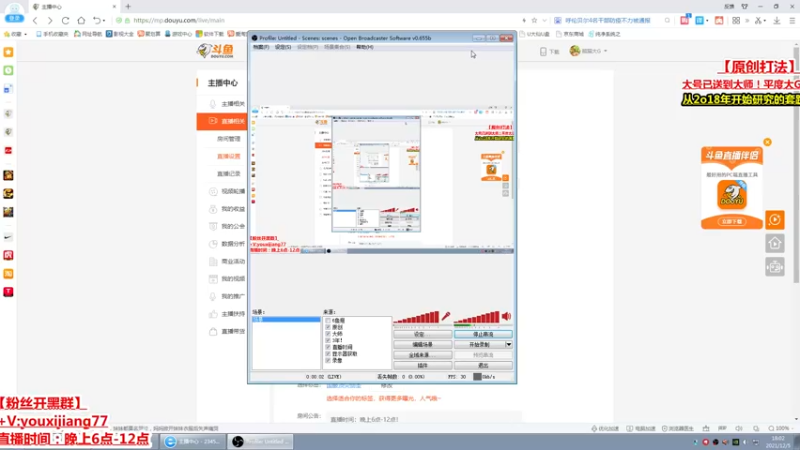Open the 帮助(H) menu in OBS
This screenshot has height=450, width=800.
(364, 47)
